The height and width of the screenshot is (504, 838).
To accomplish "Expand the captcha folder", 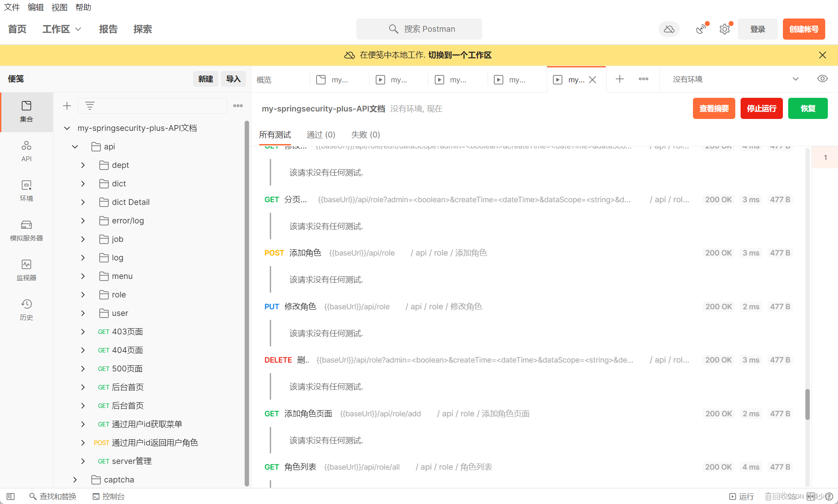I will [75, 480].
